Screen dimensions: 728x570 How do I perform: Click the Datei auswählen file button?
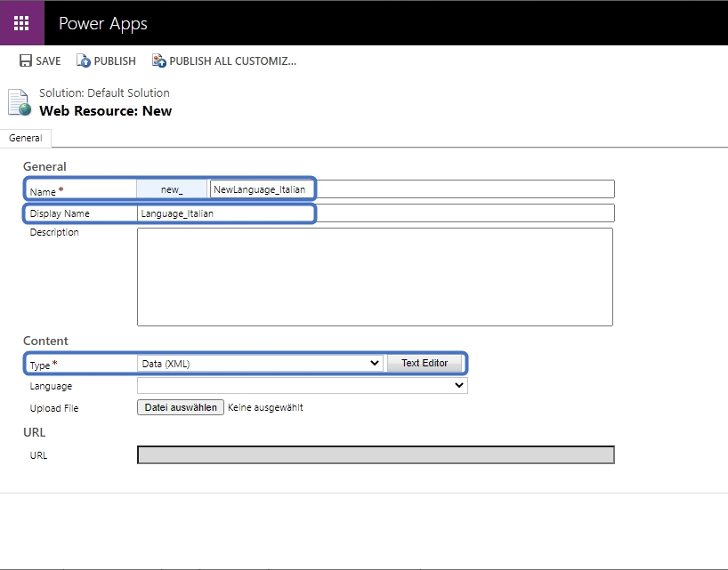click(181, 407)
